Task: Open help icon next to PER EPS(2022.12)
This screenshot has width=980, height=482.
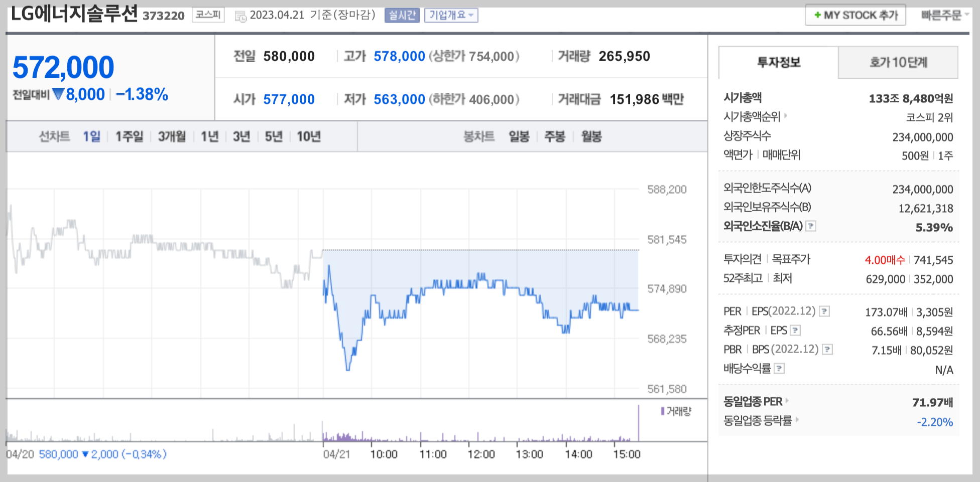Action: point(824,311)
